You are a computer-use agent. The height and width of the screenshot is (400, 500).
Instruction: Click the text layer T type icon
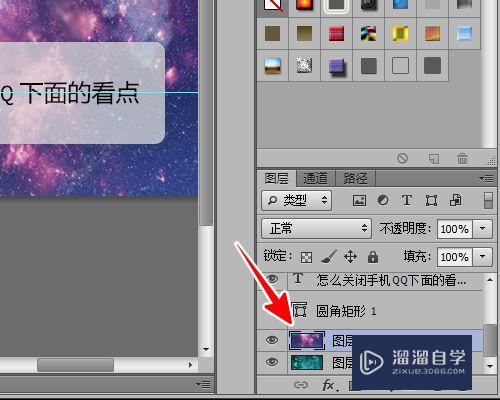[x=298, y=278]
